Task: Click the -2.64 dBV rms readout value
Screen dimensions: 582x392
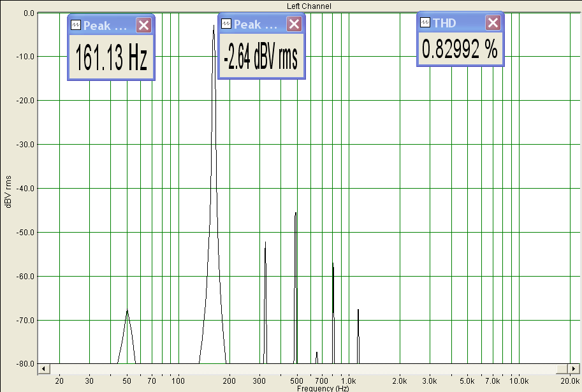Action: click(261, 57)
